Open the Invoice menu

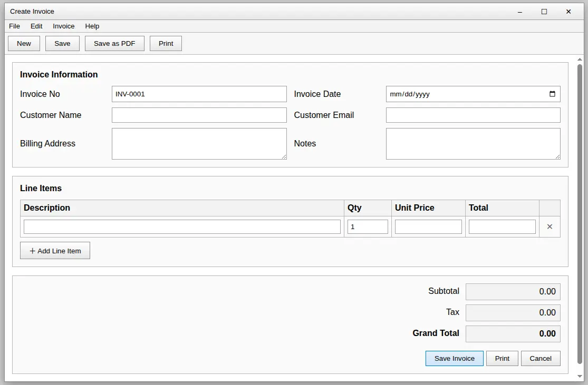coord(64,26)
